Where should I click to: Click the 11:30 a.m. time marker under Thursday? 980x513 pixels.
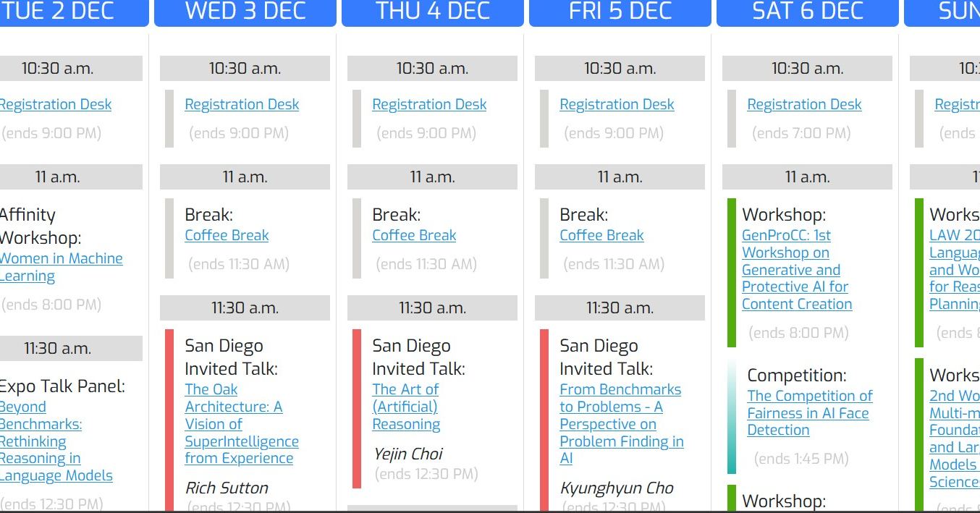pos(432,308)
